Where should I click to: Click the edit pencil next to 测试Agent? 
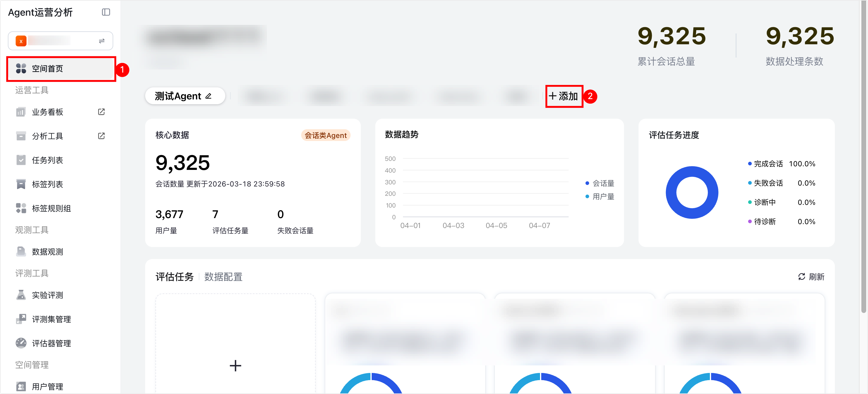point(209,96)
